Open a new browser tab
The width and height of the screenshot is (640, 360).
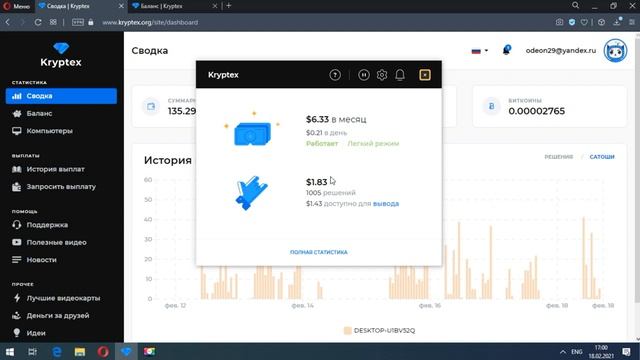(x=229, y=6)
